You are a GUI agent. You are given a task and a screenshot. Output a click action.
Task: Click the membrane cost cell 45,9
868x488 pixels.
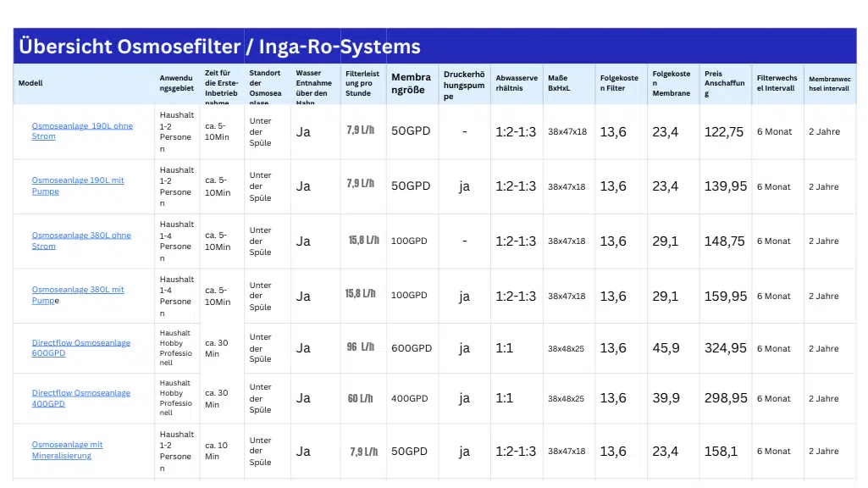click(x=666, y=348)
